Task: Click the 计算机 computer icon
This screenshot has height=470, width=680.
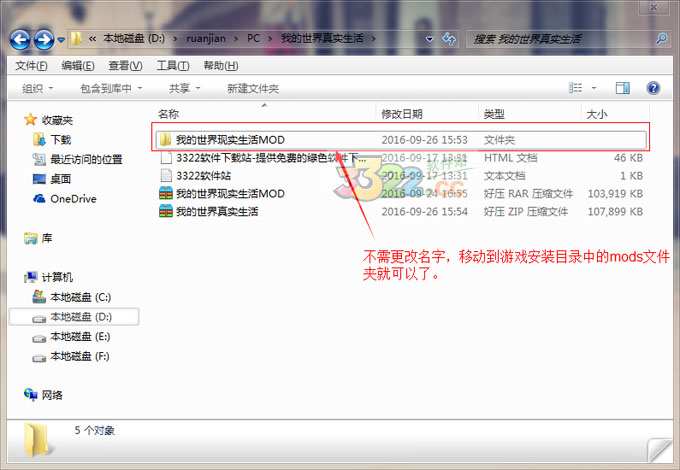Action: click(x=30, y=277)
